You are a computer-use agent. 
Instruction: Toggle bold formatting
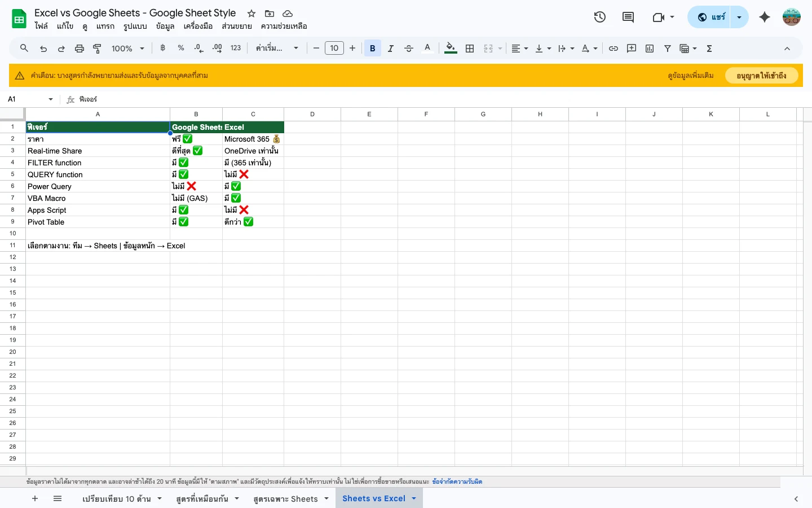[x=372, y=48]
